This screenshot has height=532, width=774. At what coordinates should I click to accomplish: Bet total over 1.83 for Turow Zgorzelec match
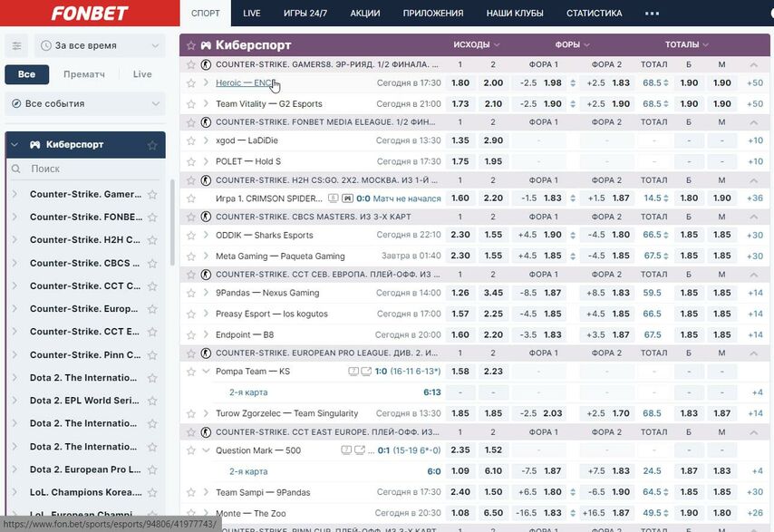689,413
